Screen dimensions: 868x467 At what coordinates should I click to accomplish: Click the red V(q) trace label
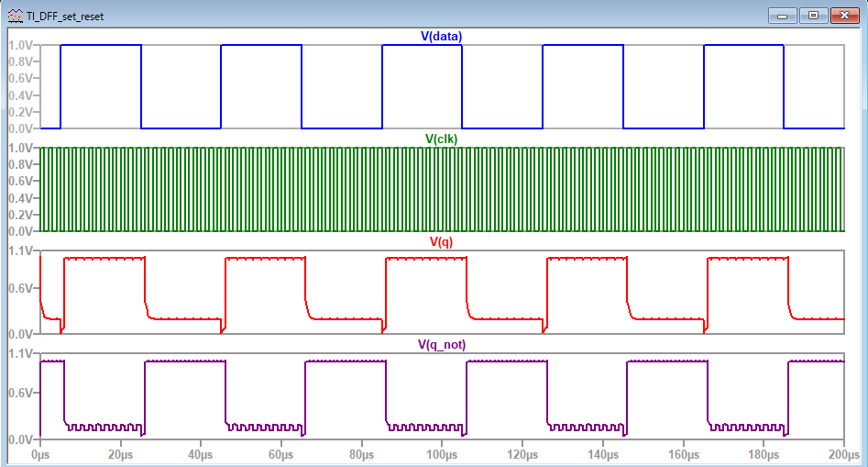coord(441,242)
